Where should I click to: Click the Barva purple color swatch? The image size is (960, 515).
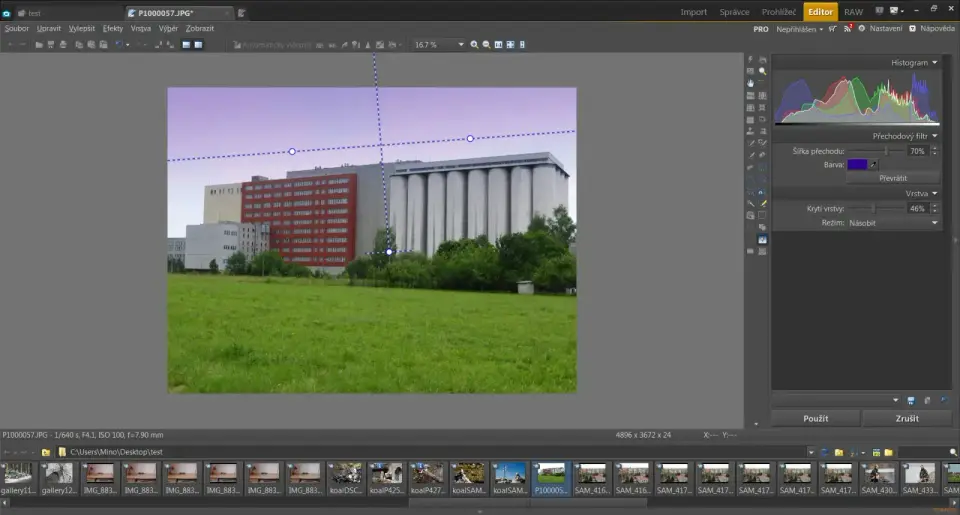tap(857, 164)
